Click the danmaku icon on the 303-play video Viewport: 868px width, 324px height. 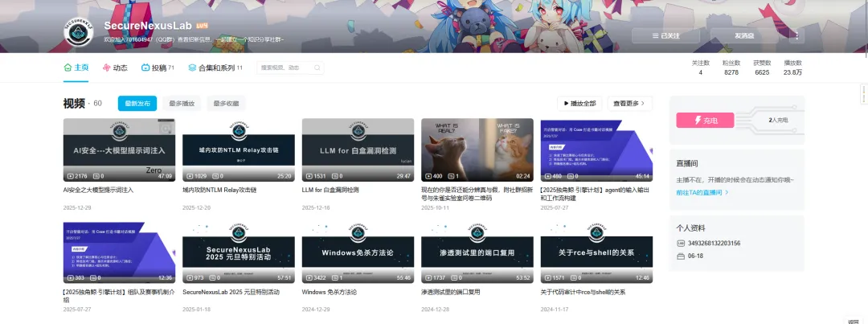coord(95,278)
